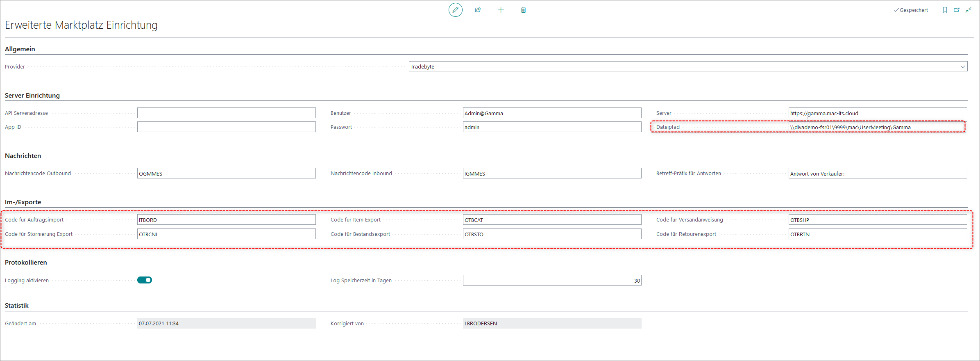Image resolution: width=980 pixels, height=361 pixels.
Task: Click the Logging aktivieren label
Action: point(27,281)
